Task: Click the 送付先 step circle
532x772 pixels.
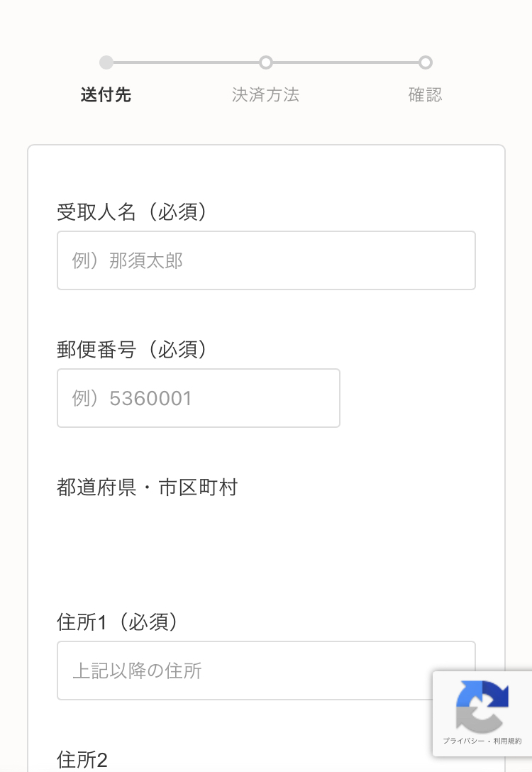Action: pyautogui.click(x=106, y=62)
